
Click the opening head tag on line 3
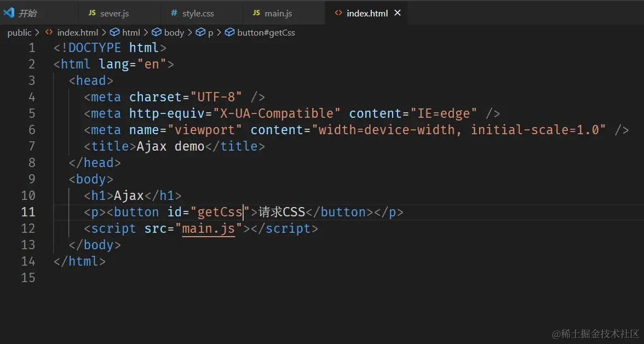tap(91, 81)
